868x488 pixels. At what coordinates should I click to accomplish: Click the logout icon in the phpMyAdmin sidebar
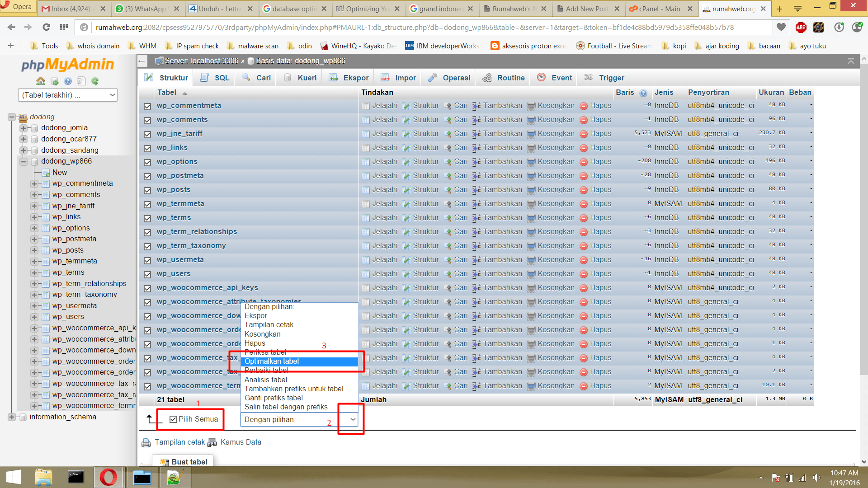tap(55, 81)
